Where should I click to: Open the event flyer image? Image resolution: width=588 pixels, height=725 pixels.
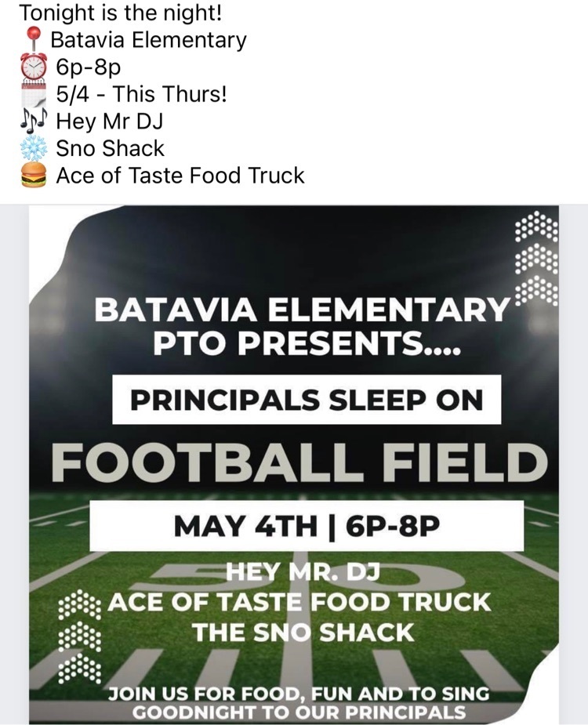294,465
